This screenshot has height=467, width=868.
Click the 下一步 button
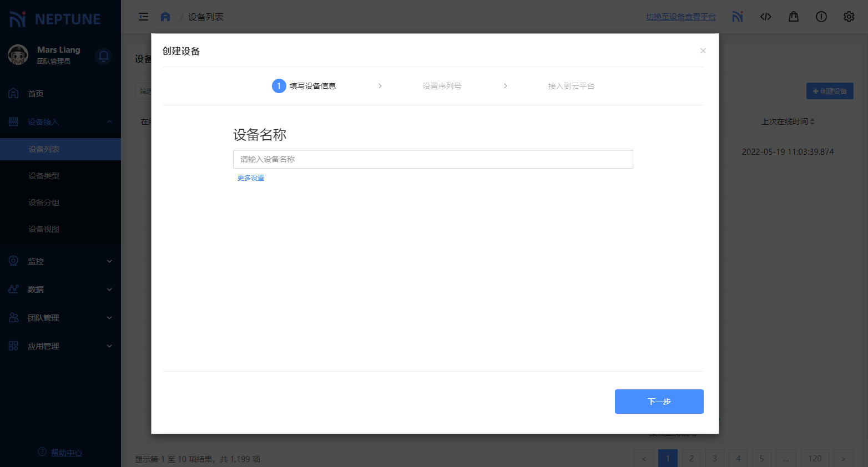coord(659,402)
